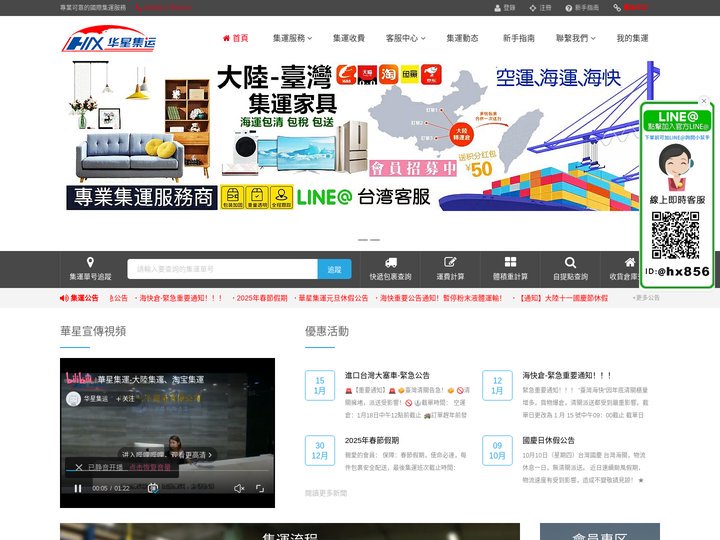Click the red restore volume link in video
The height and width of the screenshot is (540, 720).
click(150, 467)
